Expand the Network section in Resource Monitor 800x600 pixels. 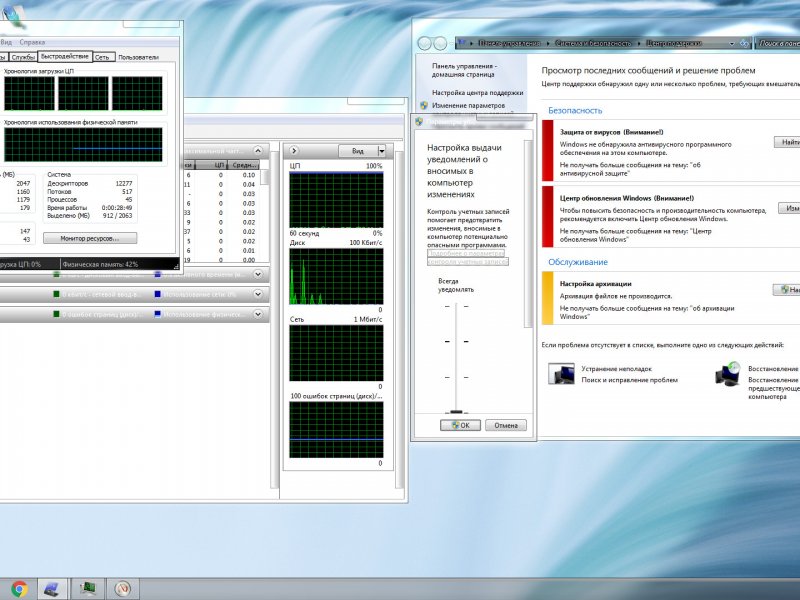[258, 294]
